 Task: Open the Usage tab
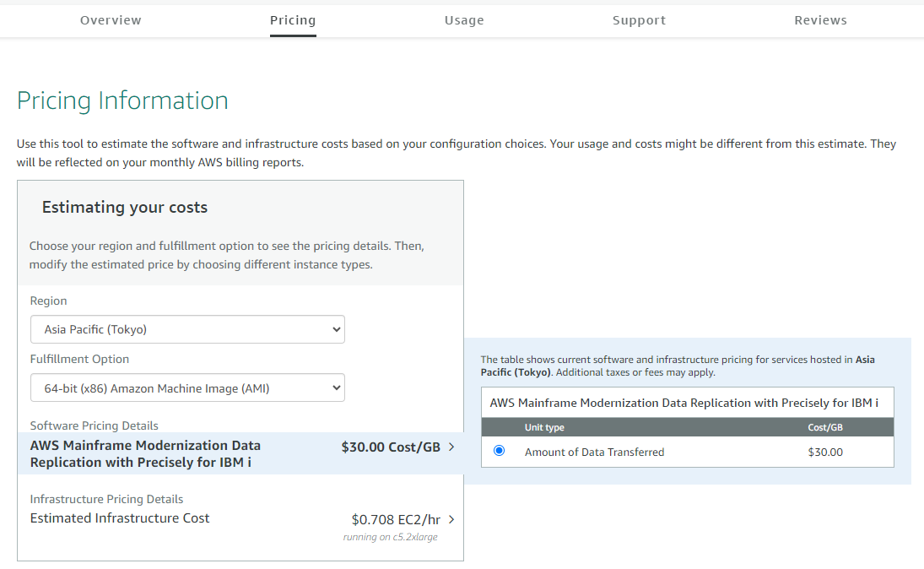(464, 20)
